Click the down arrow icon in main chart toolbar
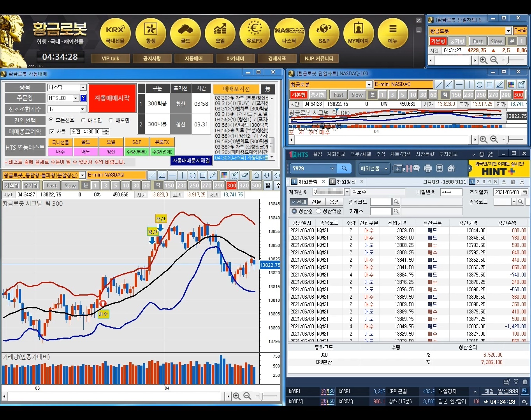531x420 pixels. (267, 175)
